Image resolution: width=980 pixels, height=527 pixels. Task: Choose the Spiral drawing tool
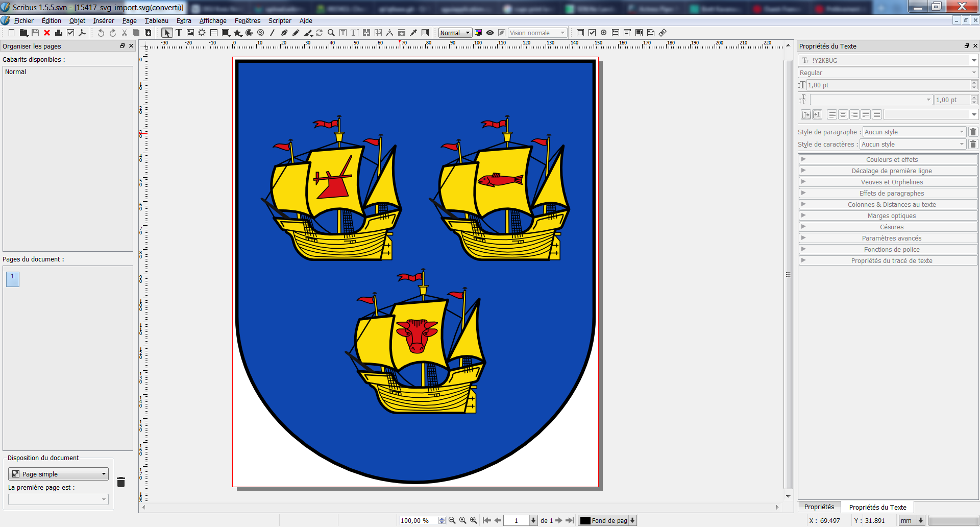pos(261,33)
